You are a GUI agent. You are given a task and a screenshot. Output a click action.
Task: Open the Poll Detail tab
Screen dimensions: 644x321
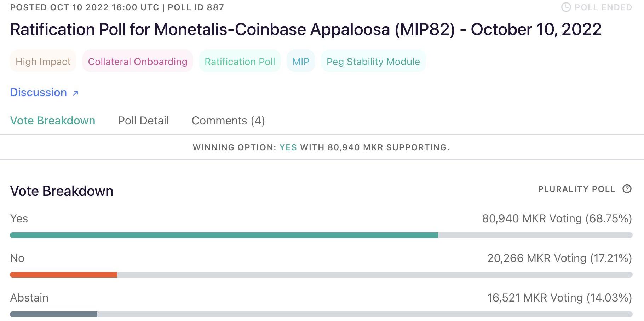coord(143,121)
